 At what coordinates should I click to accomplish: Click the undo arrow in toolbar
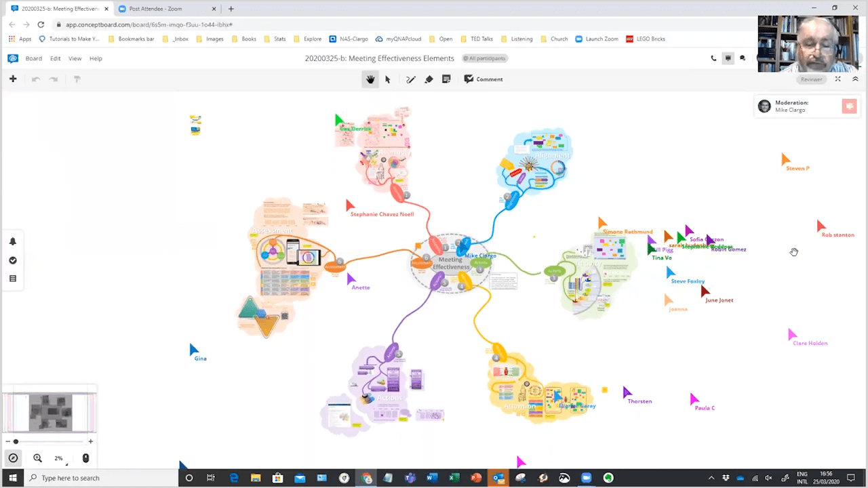pyautogui.click(x=36, y=79)
